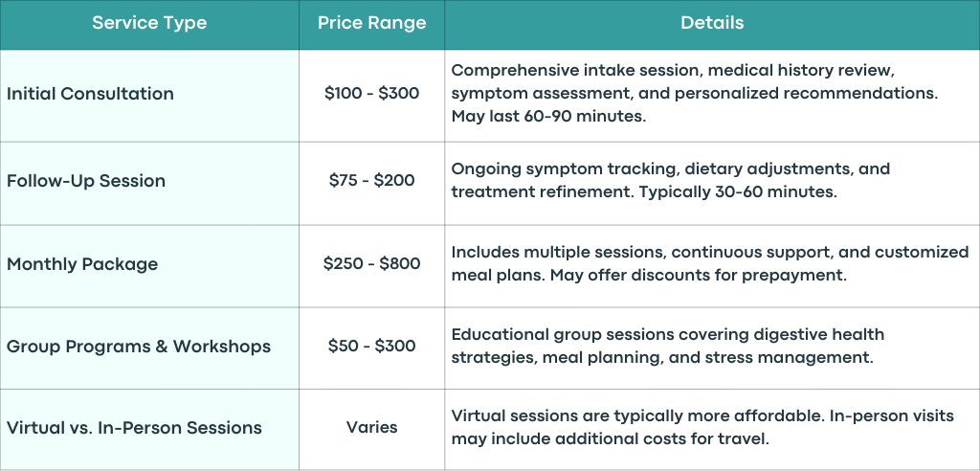Click the Price Range column header
The height and width of the screenshot is (471, 980).
tap(372, 23)
